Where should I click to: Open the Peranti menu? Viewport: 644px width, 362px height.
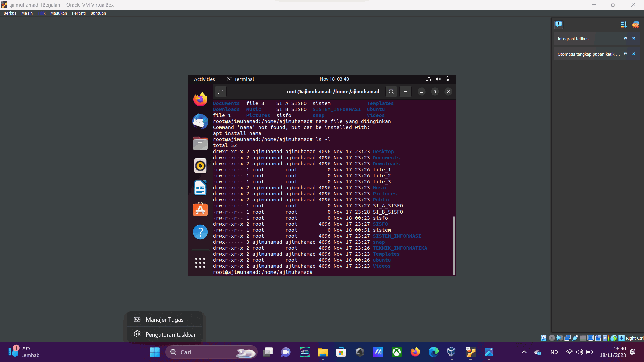tap(79, 13)
